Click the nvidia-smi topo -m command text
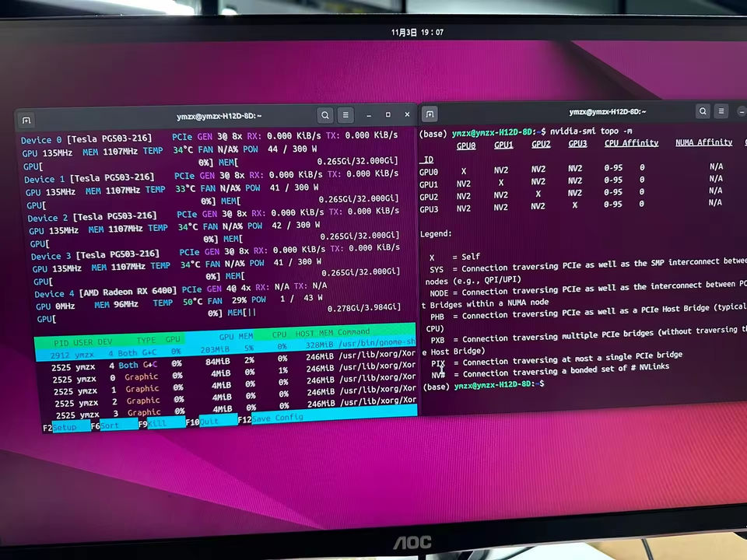Screen dimensions: 747x560 coord(591,131)
